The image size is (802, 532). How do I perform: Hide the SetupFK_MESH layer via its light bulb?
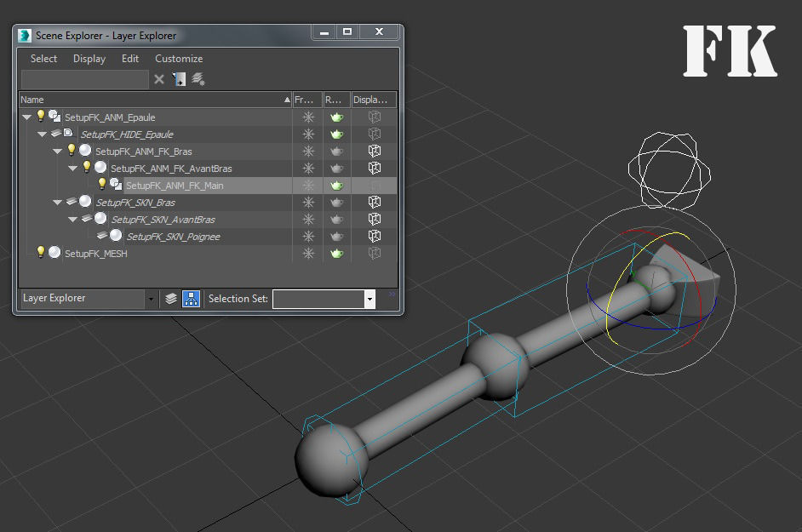[x=40, y=252]
